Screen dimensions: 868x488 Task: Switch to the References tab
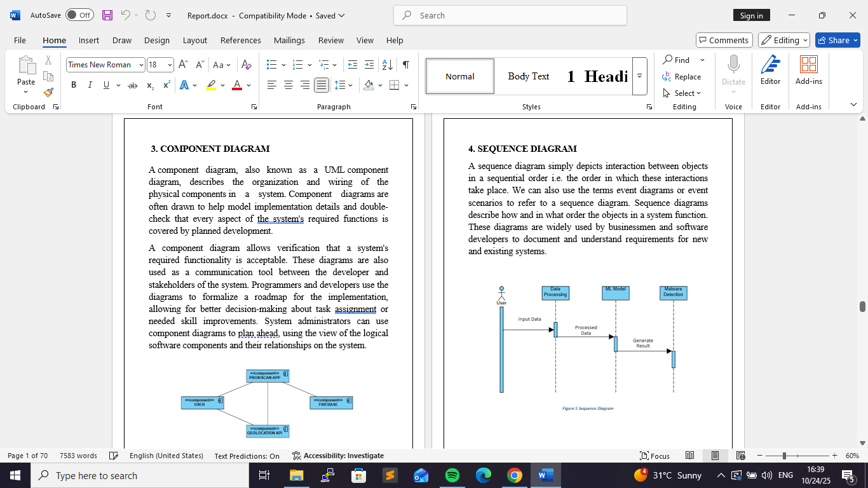point(240,40)
